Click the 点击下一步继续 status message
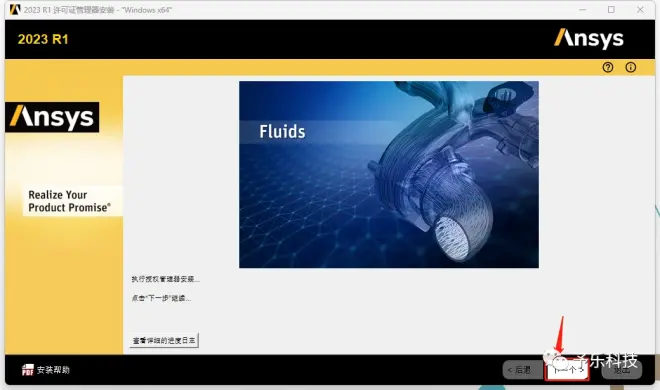 click(161, 298)
